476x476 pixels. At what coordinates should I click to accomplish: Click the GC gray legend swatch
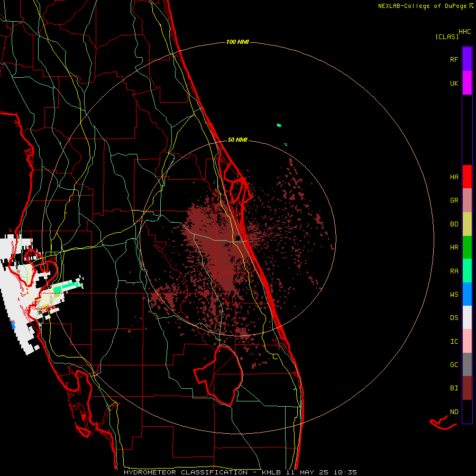pyautogui.click(x=467, y=364)
